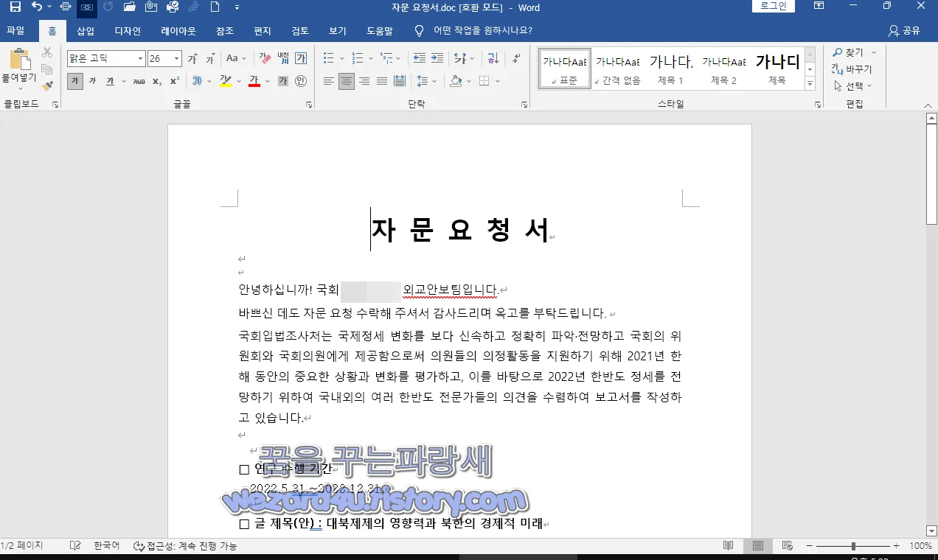
Task: Click the character border icon
Action: pos(301,59)
